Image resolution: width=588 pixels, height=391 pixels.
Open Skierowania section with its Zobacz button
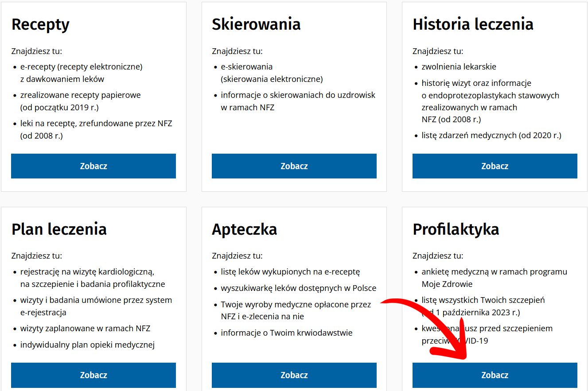[x=294, y=166]
